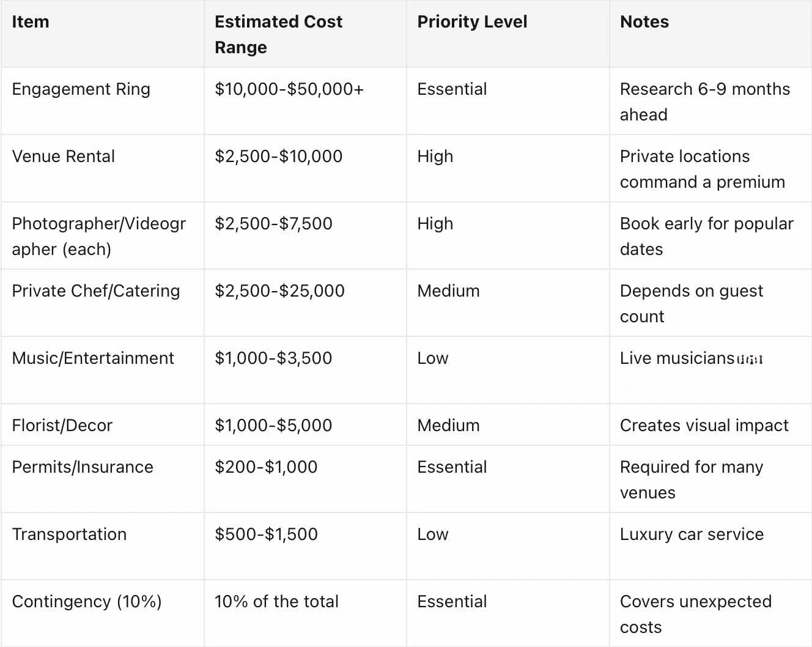The width and height of the screenshot is (812, 647).
Task: Select the Creates visual impact note
Action: [x=704, y=426]
